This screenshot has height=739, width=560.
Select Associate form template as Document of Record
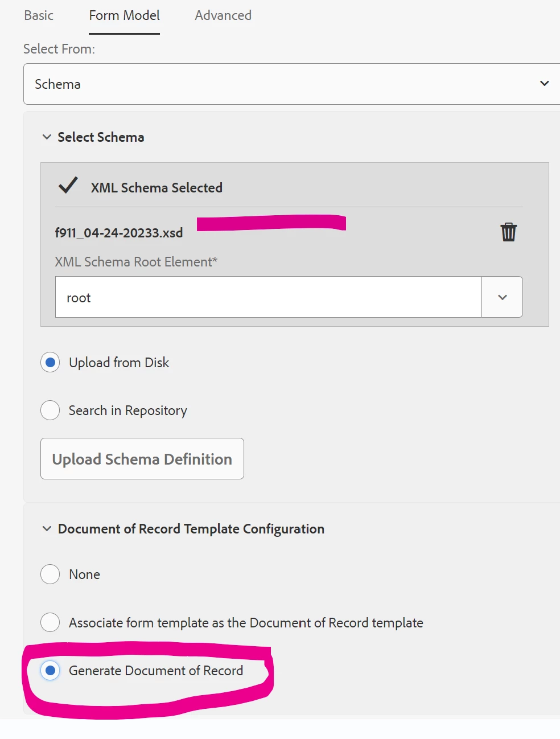(50, 622)
